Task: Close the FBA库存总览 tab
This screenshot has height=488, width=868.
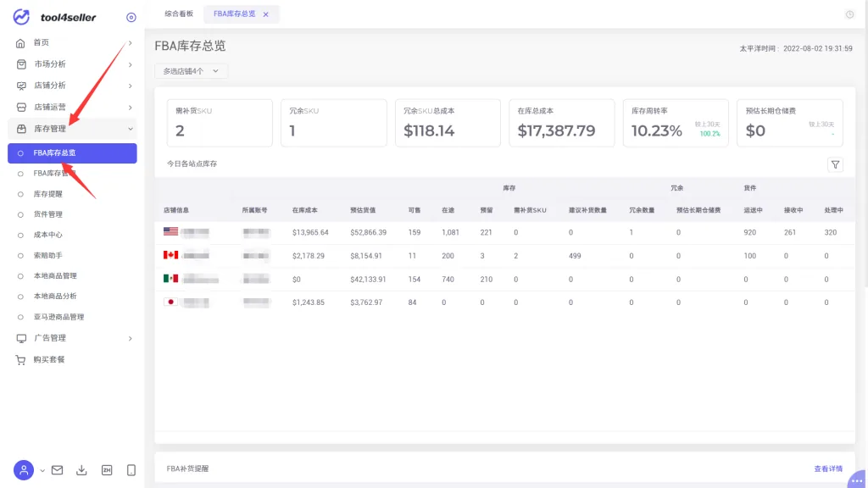Action: point(265,14)
